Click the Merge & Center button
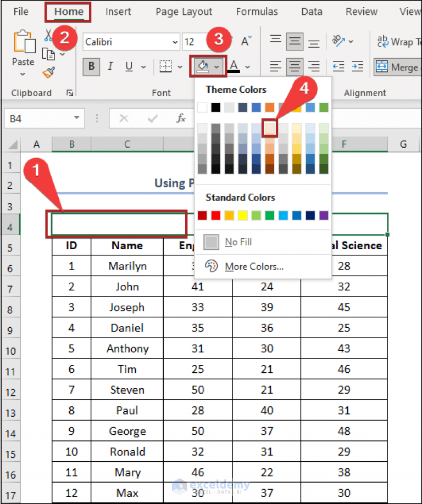Image resolution: width=422 pixels, height=504 pixels. coord(398,67)
